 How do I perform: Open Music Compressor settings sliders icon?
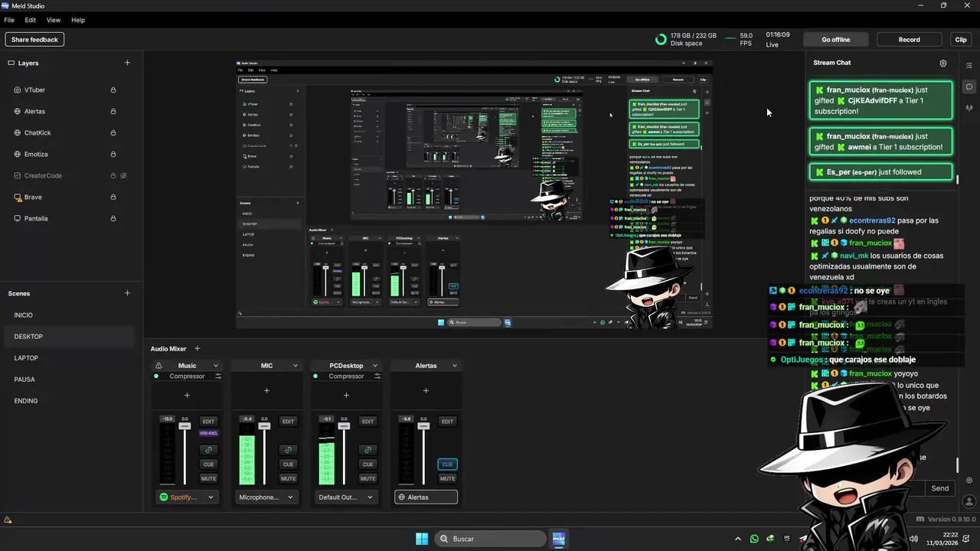[218, 377]
